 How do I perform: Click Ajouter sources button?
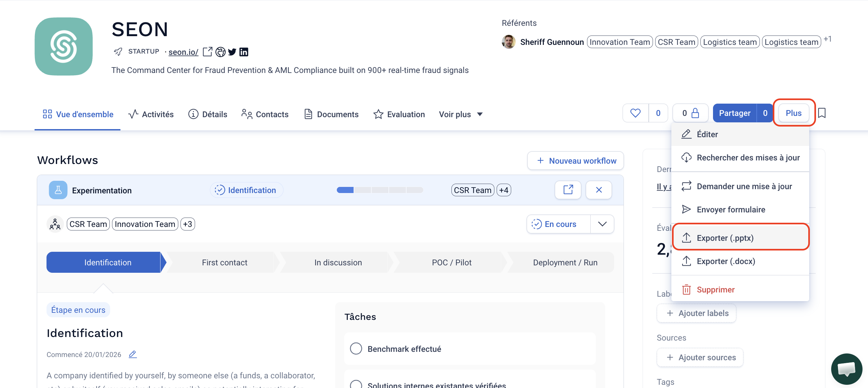(x=700, y=357)
